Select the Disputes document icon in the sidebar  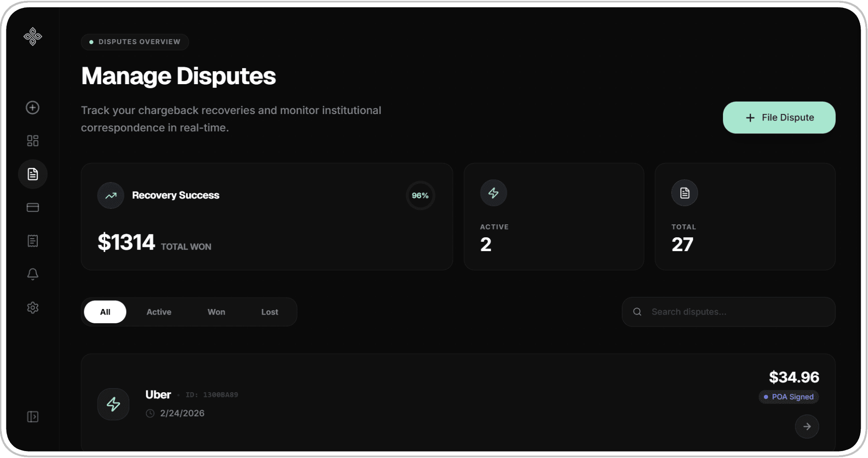tap(33, 174)
